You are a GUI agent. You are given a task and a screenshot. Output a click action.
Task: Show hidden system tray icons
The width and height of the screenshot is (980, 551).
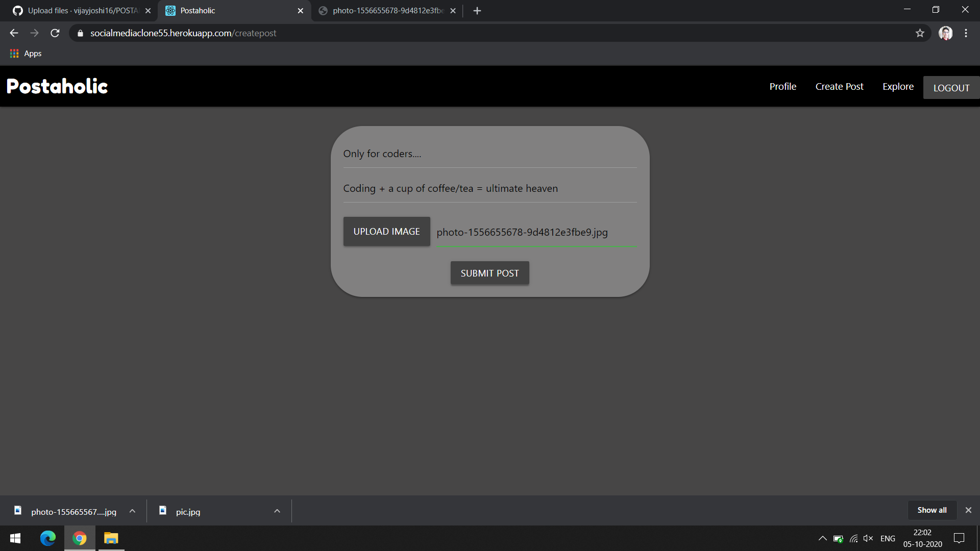[822, 538]
